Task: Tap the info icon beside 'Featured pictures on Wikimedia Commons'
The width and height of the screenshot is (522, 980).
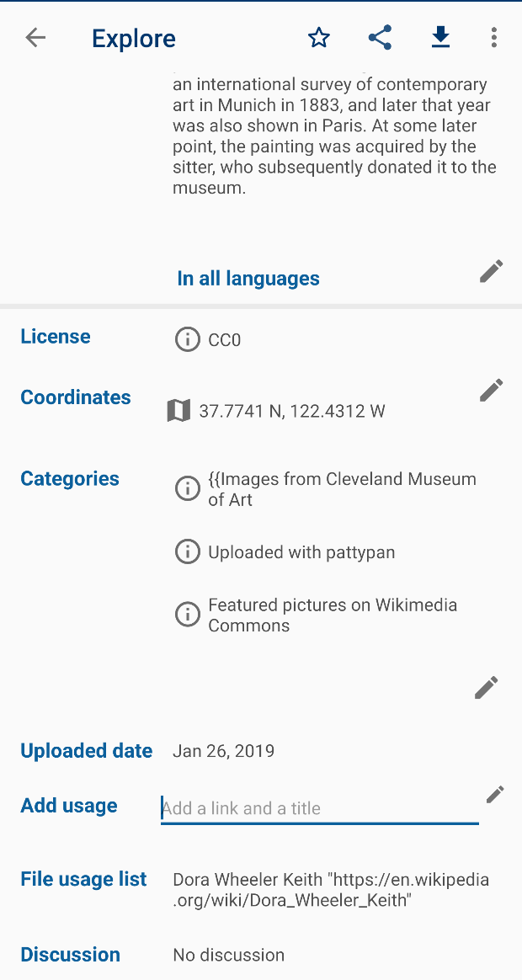Action: coord(187,614)
